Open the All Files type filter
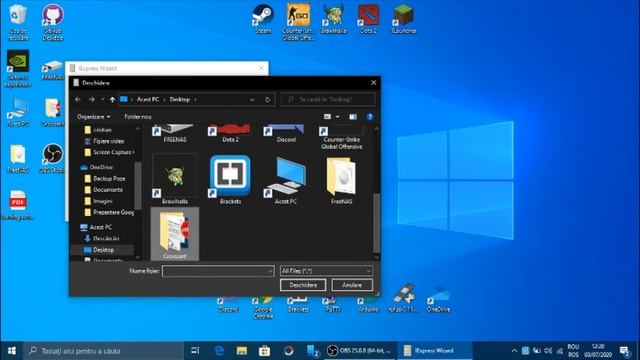 tap(326, 271)
